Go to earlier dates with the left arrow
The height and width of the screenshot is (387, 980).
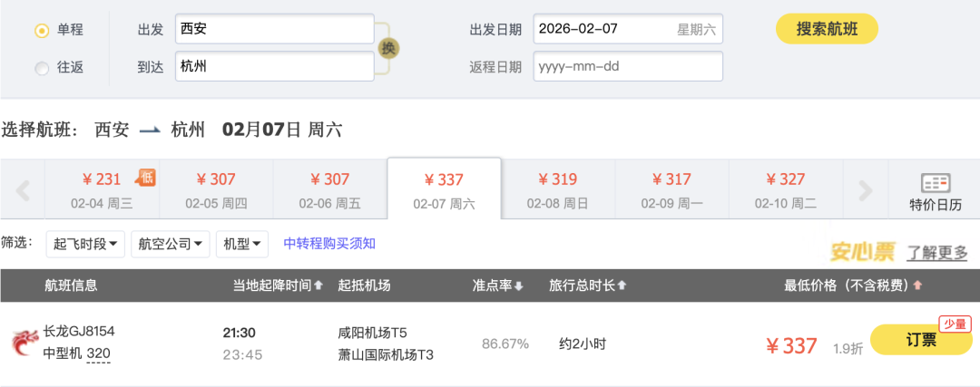click(23, 189)
